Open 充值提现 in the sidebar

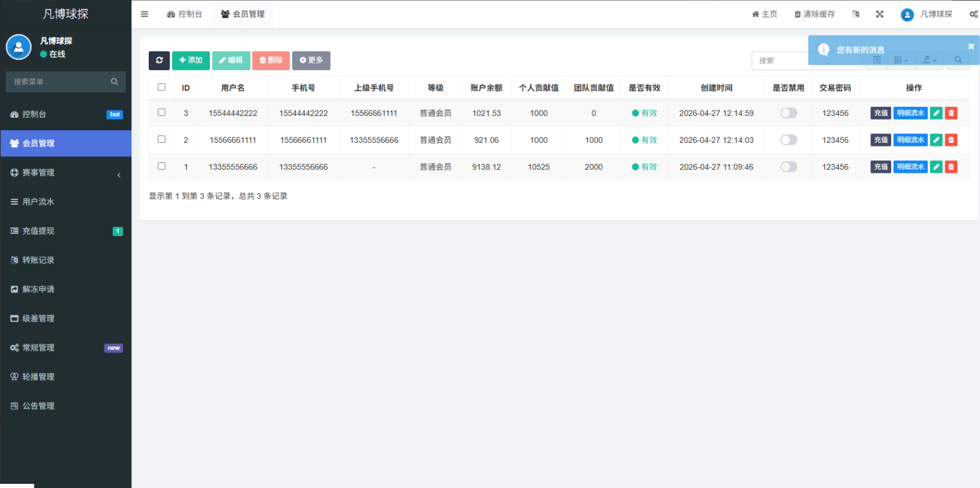(x=66, y=231)
